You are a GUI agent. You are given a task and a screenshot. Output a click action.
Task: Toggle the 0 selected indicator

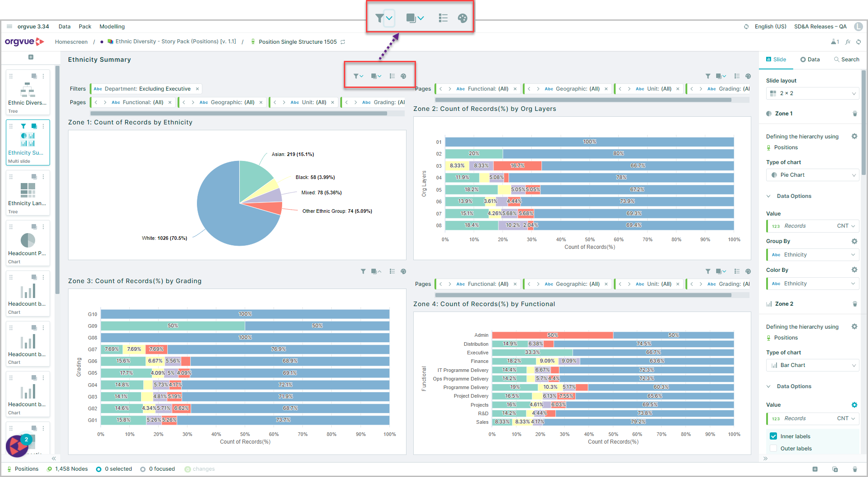coord(114,469)
